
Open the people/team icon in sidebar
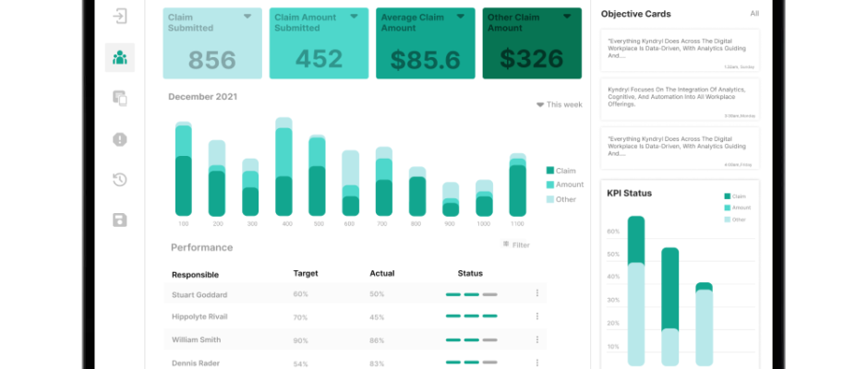pyautogui.click(x=119, y=57)
